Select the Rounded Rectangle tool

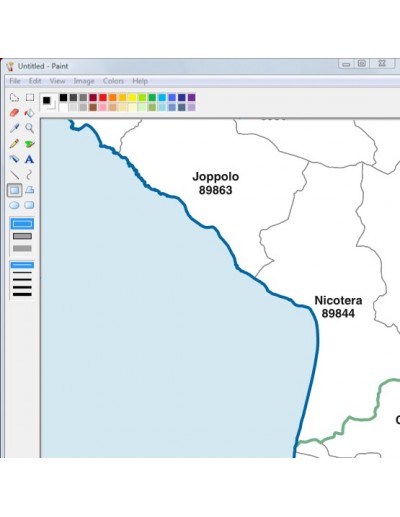click(30, 205)
